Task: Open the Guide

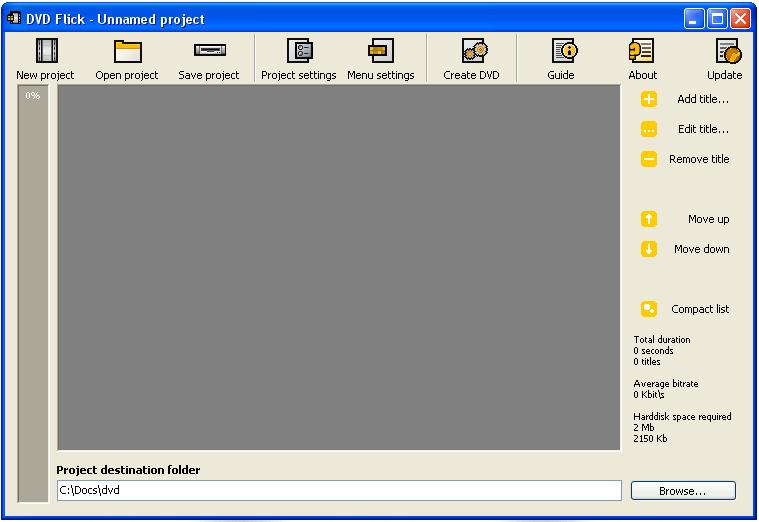Action: pyautogui.click(x=561, y=59)
